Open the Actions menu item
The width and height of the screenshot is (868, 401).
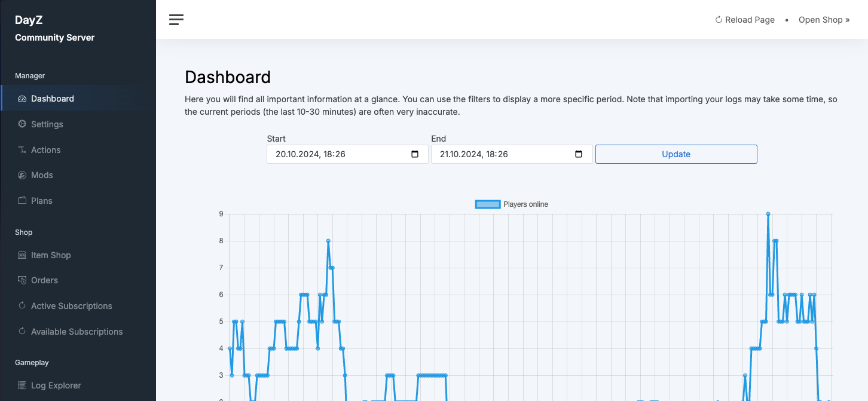pos(45,150)
